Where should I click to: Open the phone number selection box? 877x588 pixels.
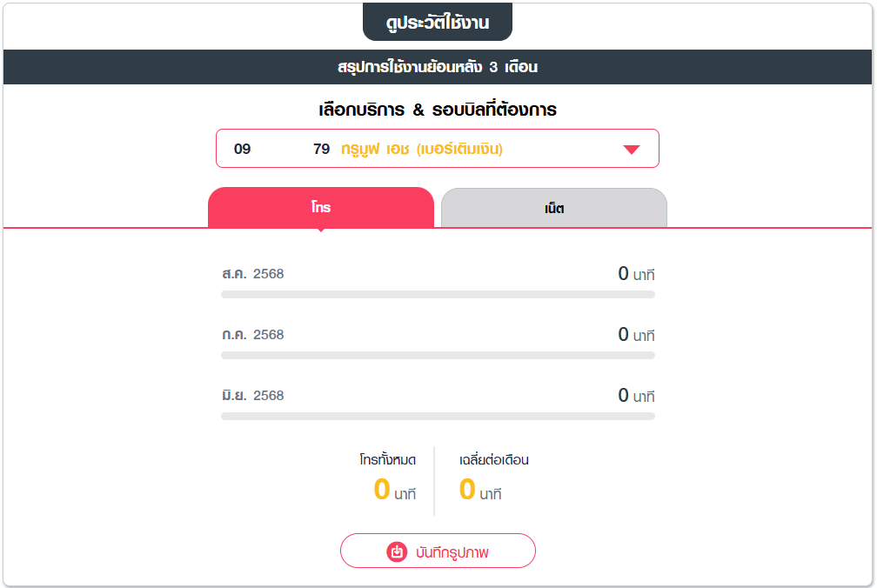click(x=438, y=149)
